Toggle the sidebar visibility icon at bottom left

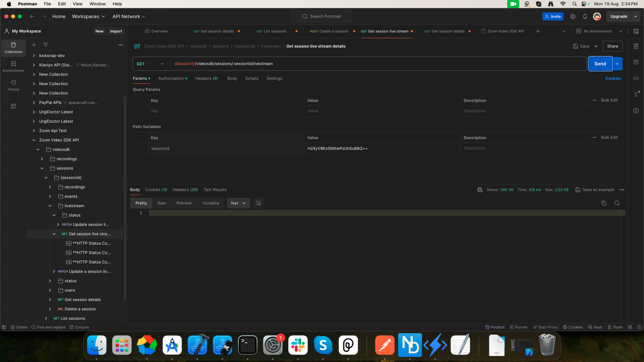[x=4, y=327]
